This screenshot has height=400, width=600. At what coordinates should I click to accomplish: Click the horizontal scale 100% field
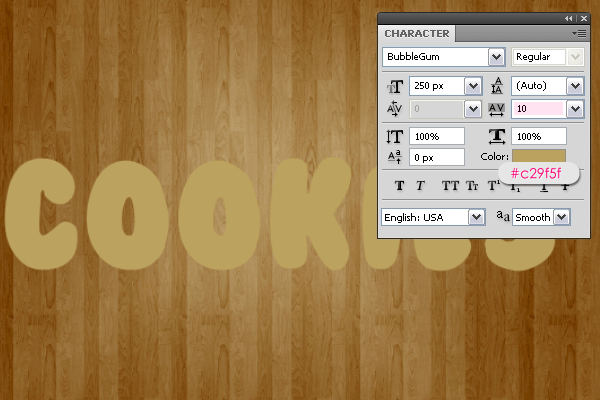[539, 136]
